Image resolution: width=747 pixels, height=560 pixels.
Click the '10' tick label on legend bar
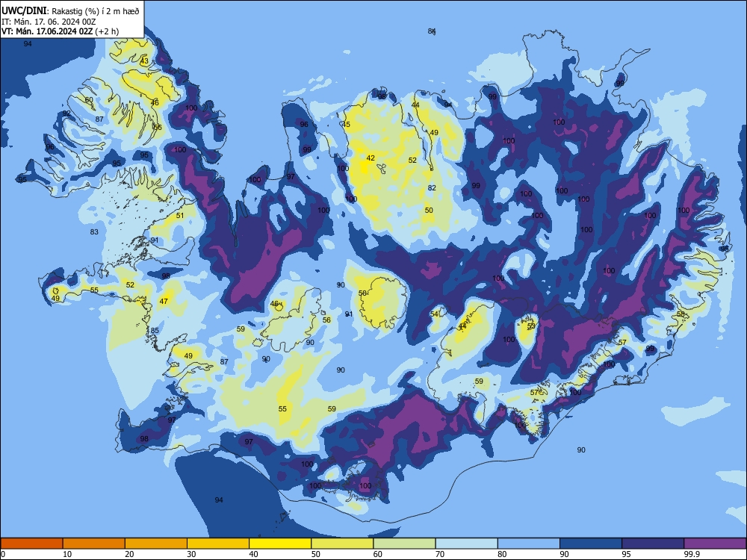click(67, 554)
